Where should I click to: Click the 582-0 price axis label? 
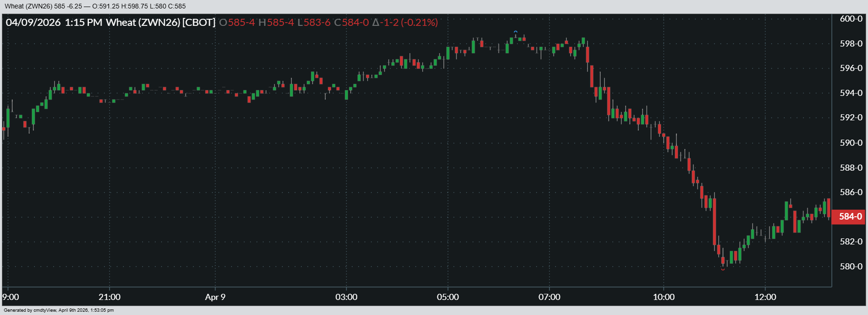tap(851, 242)
